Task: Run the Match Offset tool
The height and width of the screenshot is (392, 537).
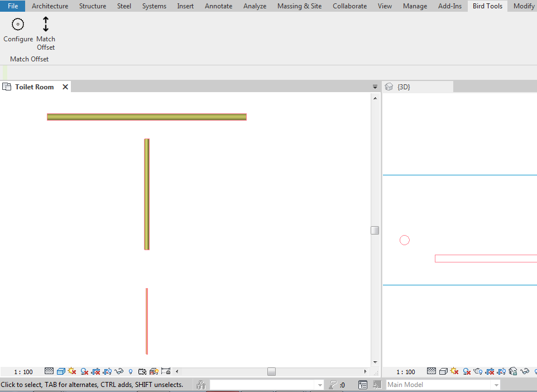Action: coord(46,34)
